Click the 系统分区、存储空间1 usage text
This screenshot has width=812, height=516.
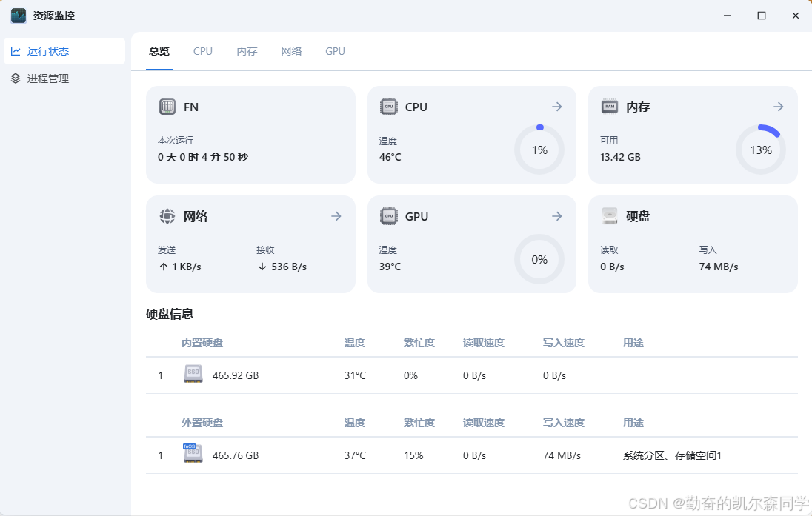672,455
